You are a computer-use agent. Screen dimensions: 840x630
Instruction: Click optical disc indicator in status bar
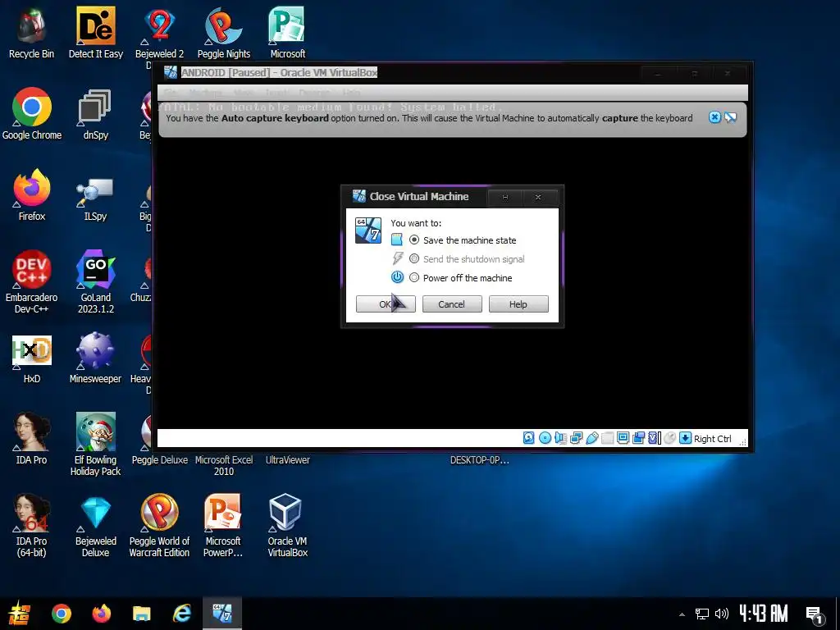[545, 438]
